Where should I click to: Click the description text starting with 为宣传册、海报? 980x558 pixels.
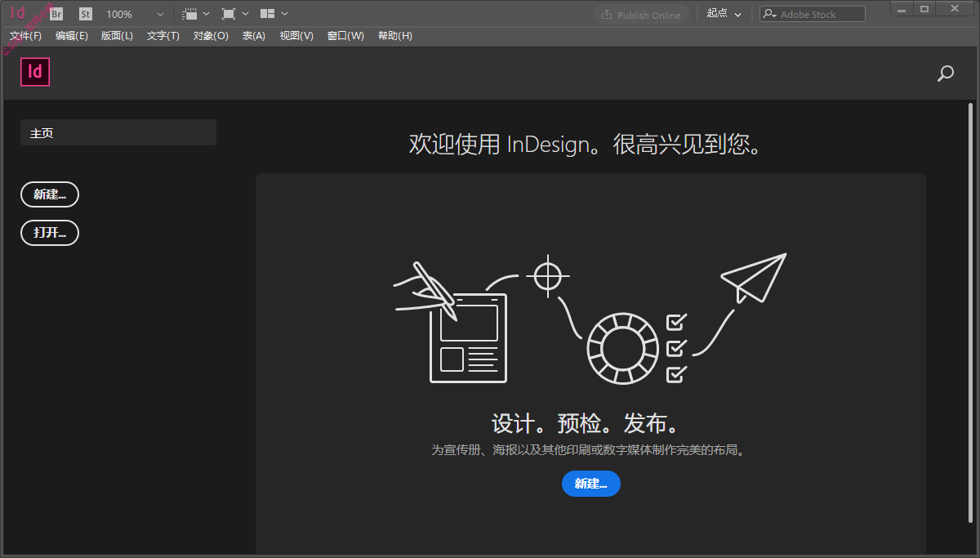point(588,450)
